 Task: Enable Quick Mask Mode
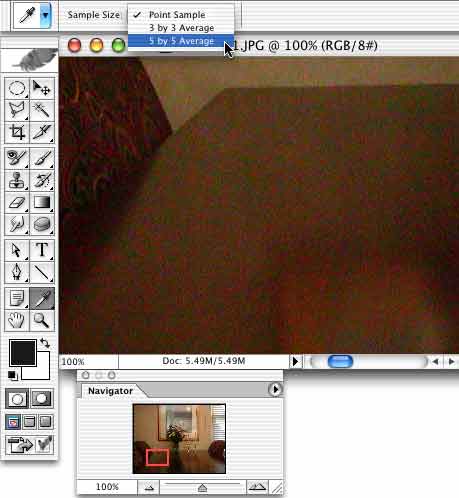tap(42, 398)
